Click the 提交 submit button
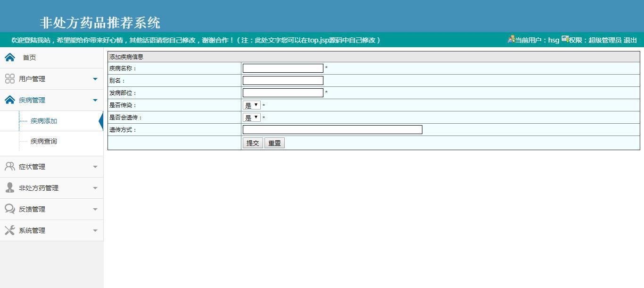The height and width of the screenshot is (288, 644). [x=253, y=143]
